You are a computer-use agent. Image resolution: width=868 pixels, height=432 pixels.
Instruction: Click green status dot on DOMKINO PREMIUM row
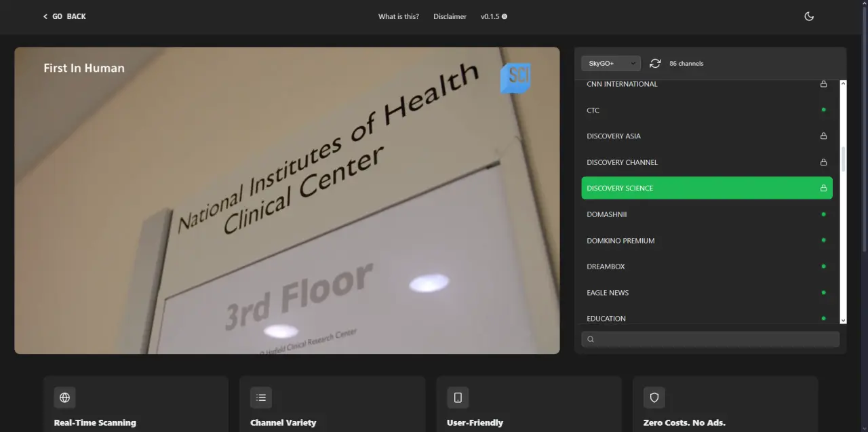point(823,240)
